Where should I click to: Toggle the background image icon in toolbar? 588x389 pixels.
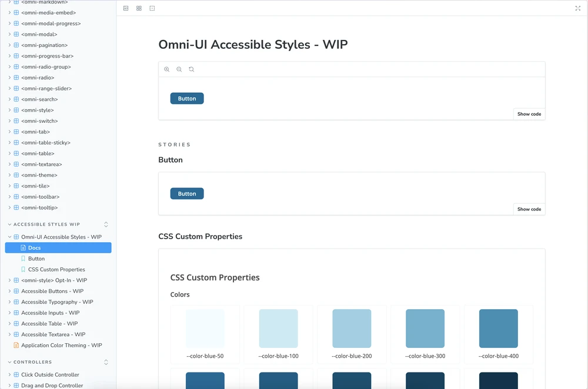pos(126,8)
